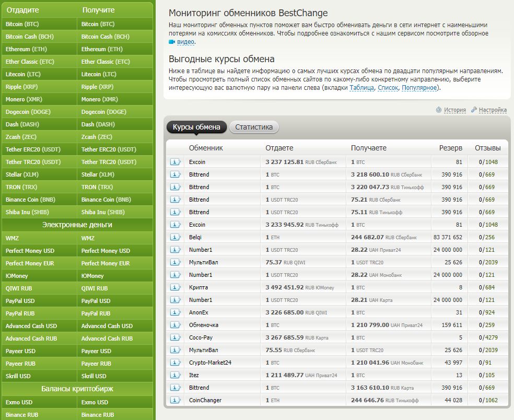Screen dimensions: 514x420
Task: Open the Coco-Pay exchanger name
Action: point(201,337)
